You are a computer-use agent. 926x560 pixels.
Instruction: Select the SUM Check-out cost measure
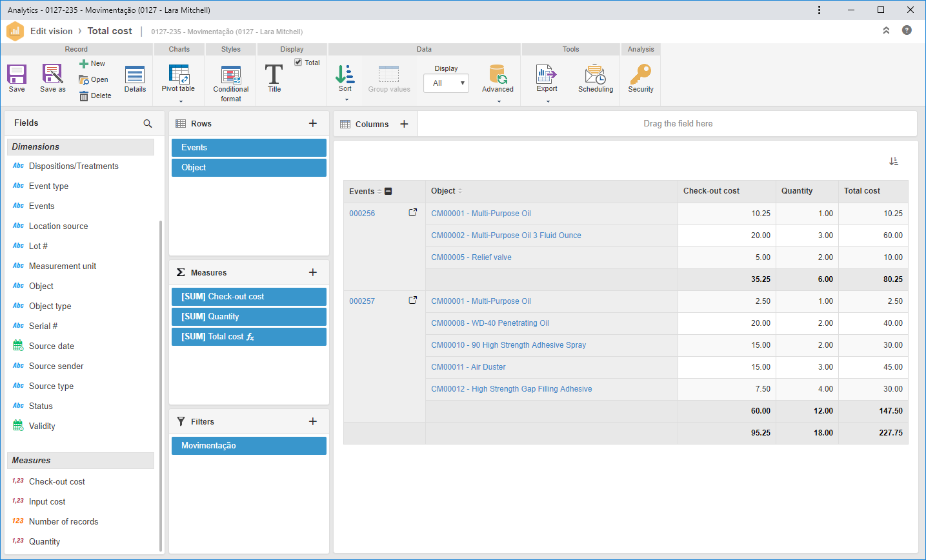click(x=249, y=297)
